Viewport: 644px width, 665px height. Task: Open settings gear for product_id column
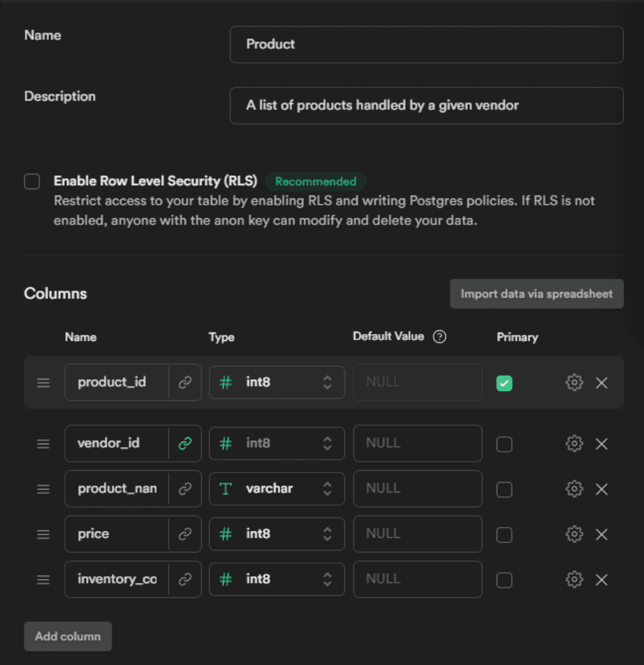coord(573,383)
